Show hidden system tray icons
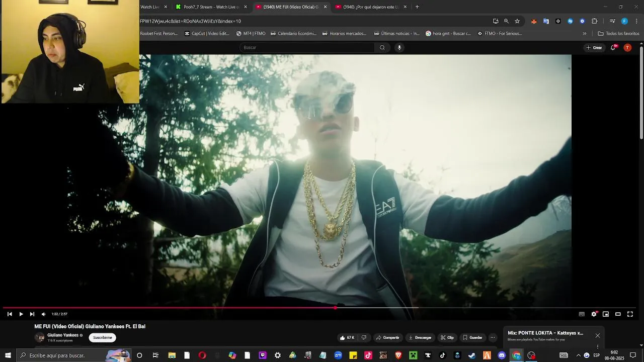Image resolution: width=644 pixels, height=362 pixels. 578,355
